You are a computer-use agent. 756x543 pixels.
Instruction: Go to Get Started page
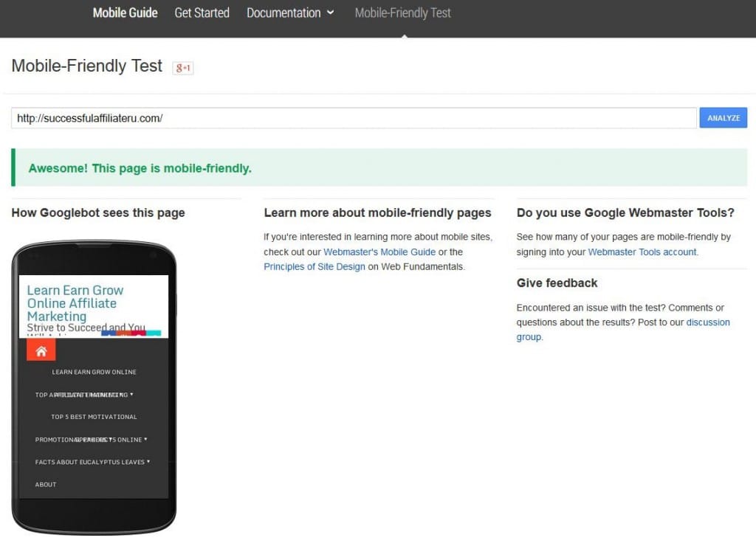tap(202, 13)
